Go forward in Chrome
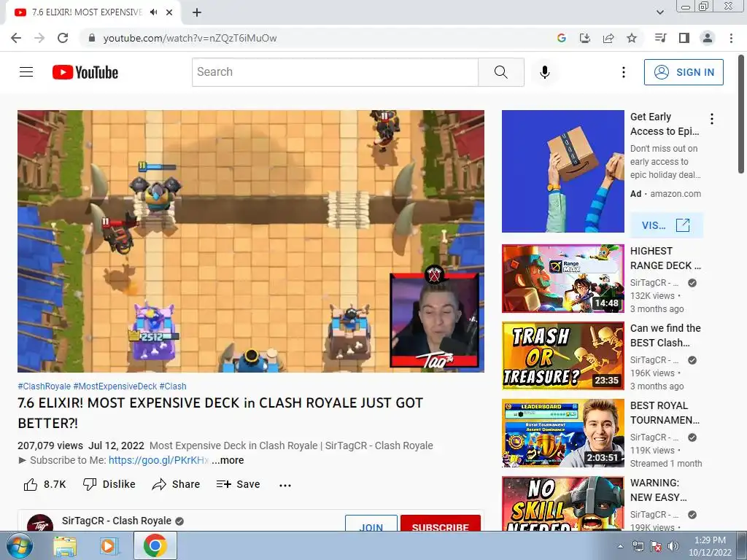The width and height of the screenshot is (747, 560). (39, 38)
